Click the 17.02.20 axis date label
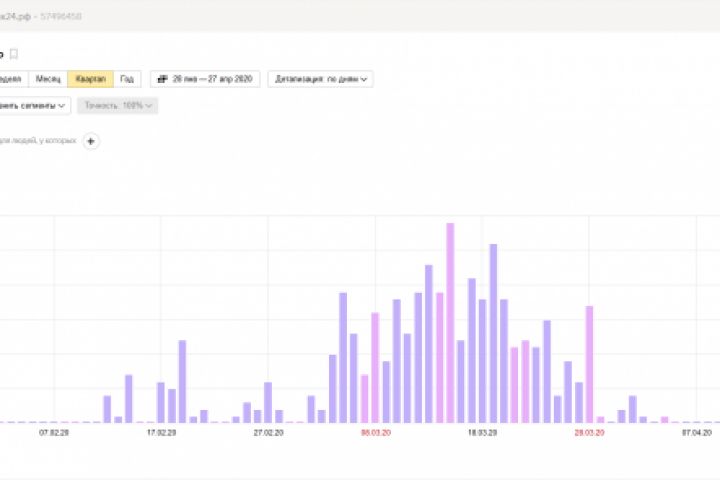The width and height of the screenshot is (720, 480). [161, 433]
